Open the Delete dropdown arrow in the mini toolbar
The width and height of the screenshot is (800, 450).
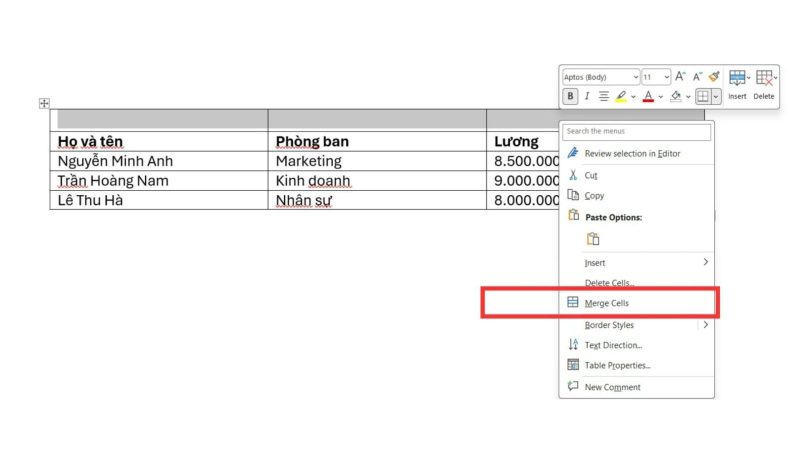775,78
